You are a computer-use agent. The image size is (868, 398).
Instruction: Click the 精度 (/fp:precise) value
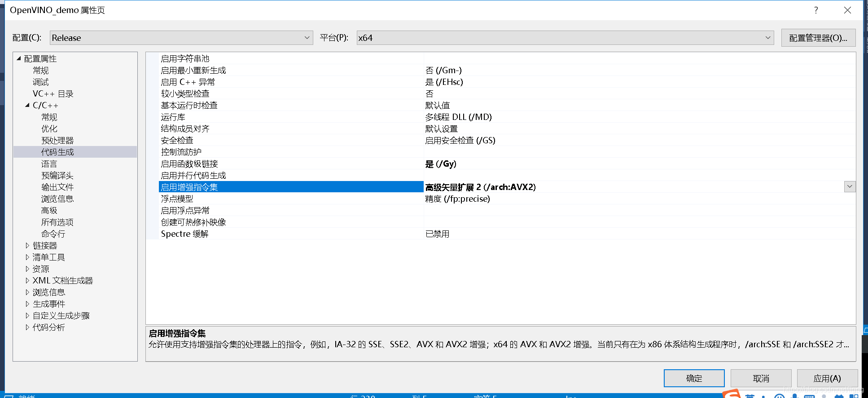click(458, 199)
